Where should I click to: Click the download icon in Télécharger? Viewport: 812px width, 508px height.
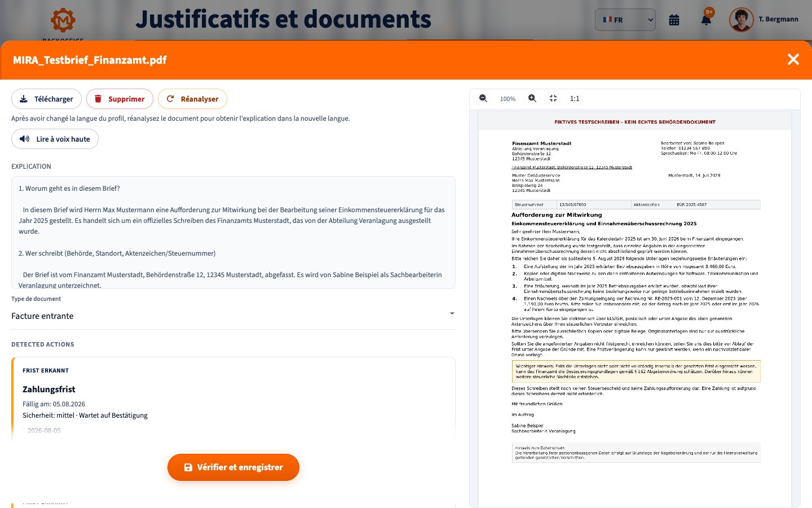click(24, 99)
